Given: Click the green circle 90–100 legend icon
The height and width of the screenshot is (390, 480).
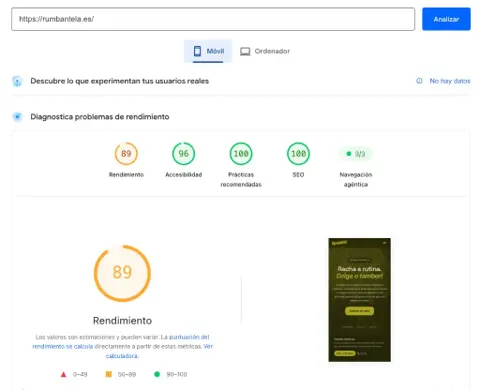Looking at the screenshot, I should click(x=157, y=374).
